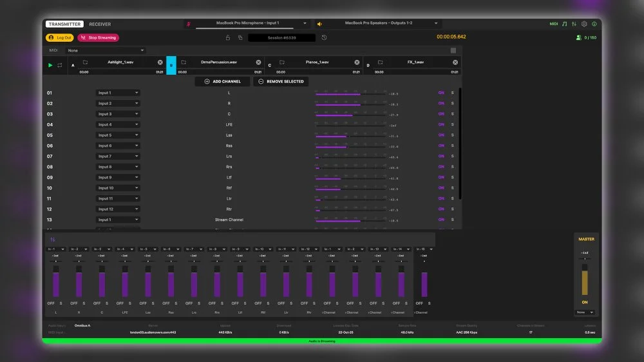Click the mixer panel sliders icon
This screenshot has height=362, width=644.
point(53,240)
